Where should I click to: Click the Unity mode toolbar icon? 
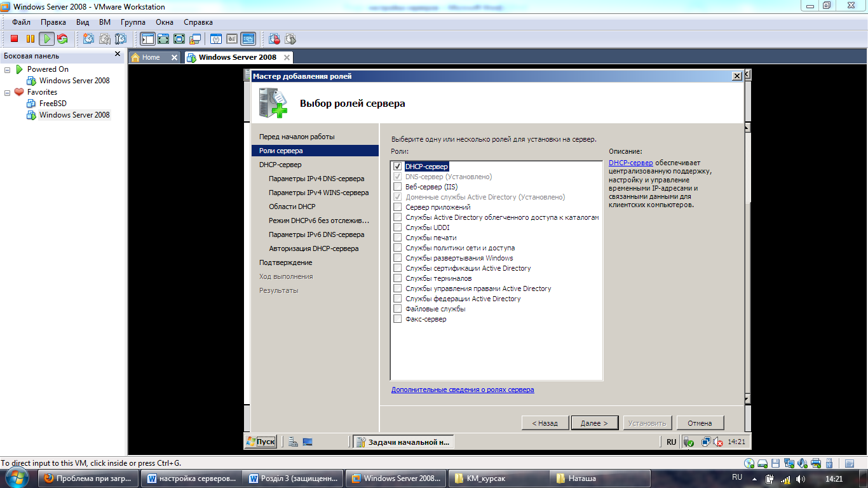point(195,39)
